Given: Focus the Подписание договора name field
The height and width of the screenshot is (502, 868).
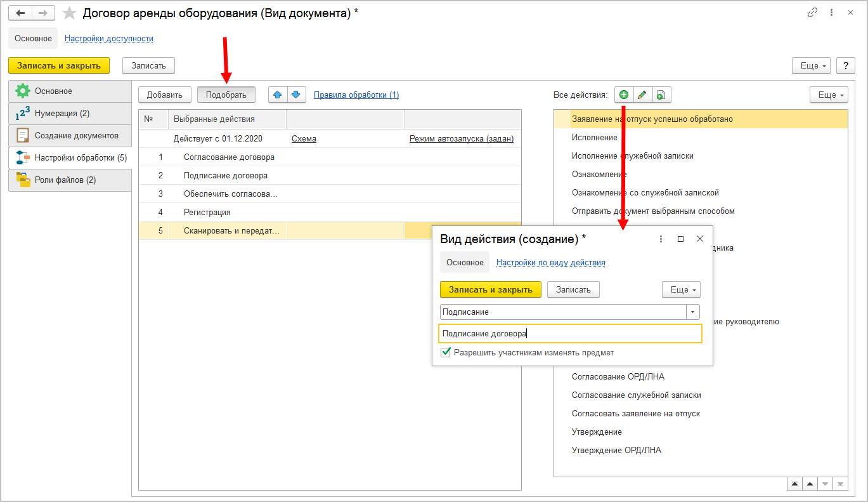Looking at the screenshot, I should [570, 334].
